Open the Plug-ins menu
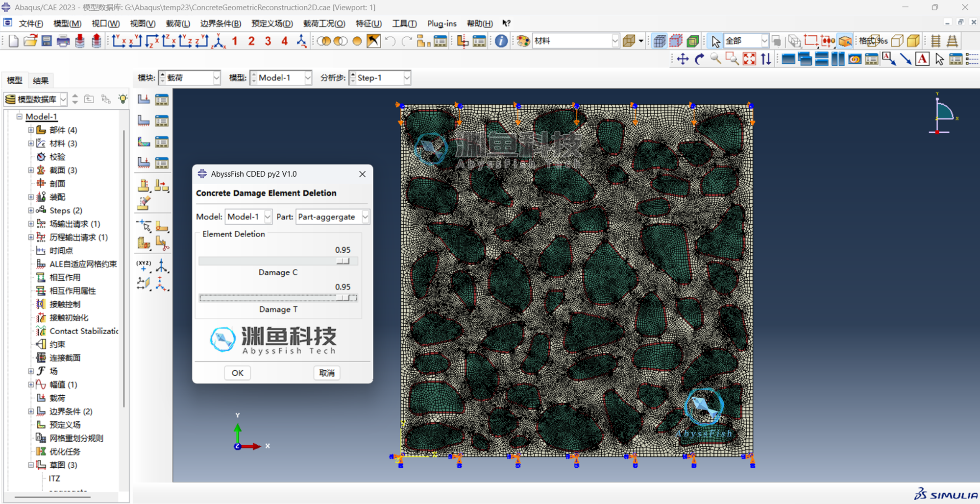 pos(441,24)
